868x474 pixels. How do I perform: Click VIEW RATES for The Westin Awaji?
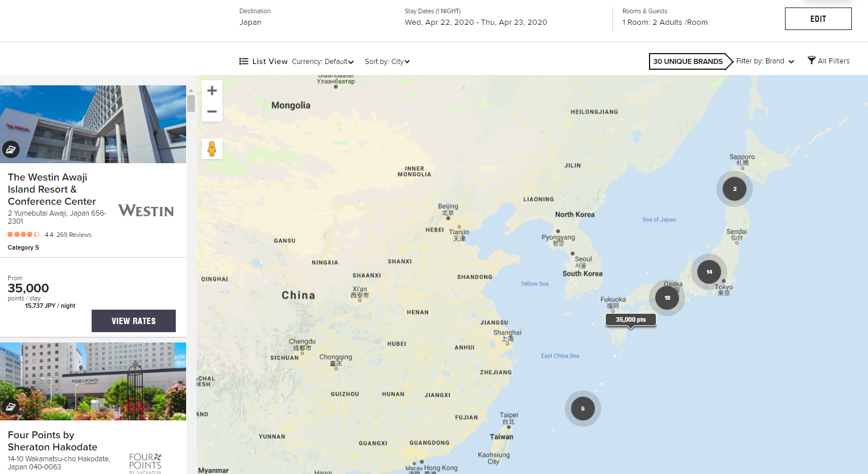click(x=134, y=321)
